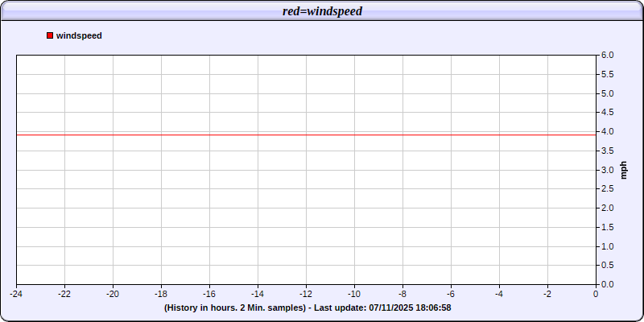Image resolution: width=644 pixels, height=322 pixels.
Task: Click the -8 hour x-axis label
Action: pyautogui.click(x=402, y=295)
